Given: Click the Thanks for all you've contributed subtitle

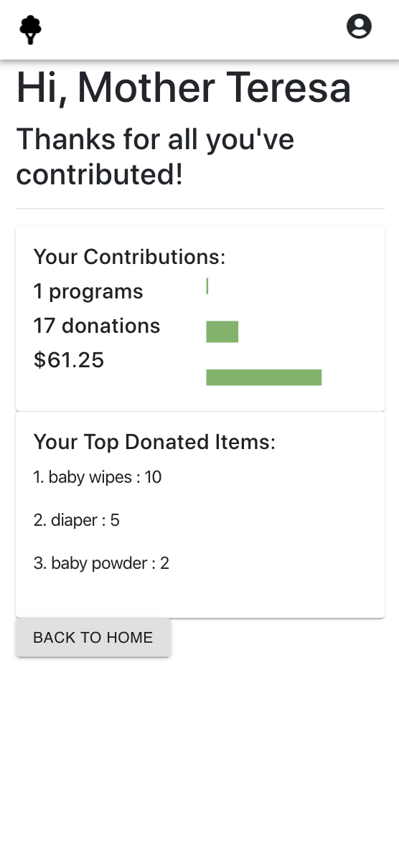Looking at the screenshot, I should (x=156, y=157).
